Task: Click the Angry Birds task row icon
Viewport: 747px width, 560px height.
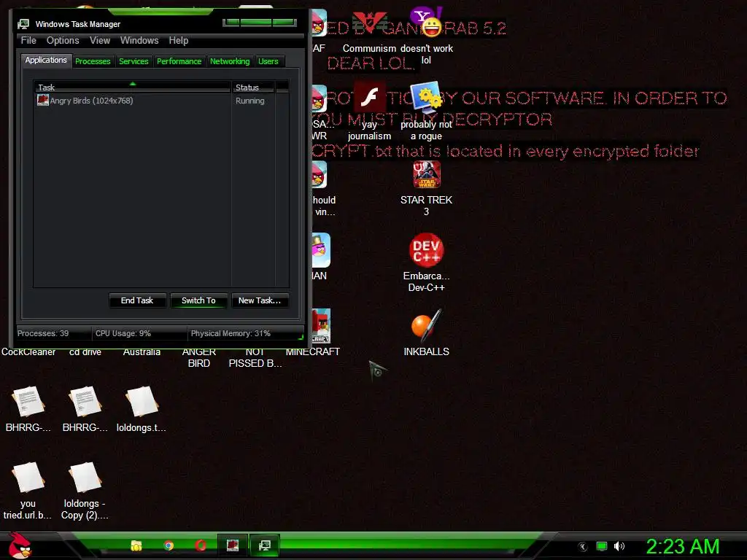Action: coord(43,100)
